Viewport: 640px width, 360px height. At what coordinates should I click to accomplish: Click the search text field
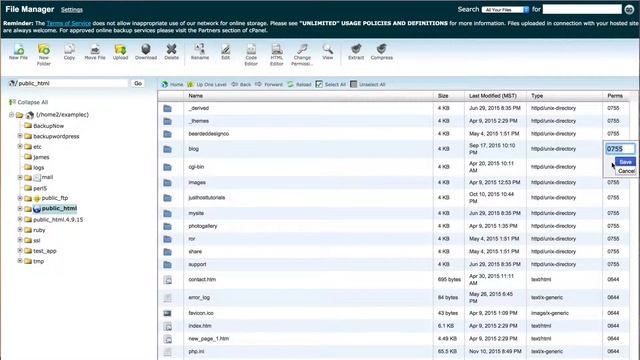(x=582, y=9)
